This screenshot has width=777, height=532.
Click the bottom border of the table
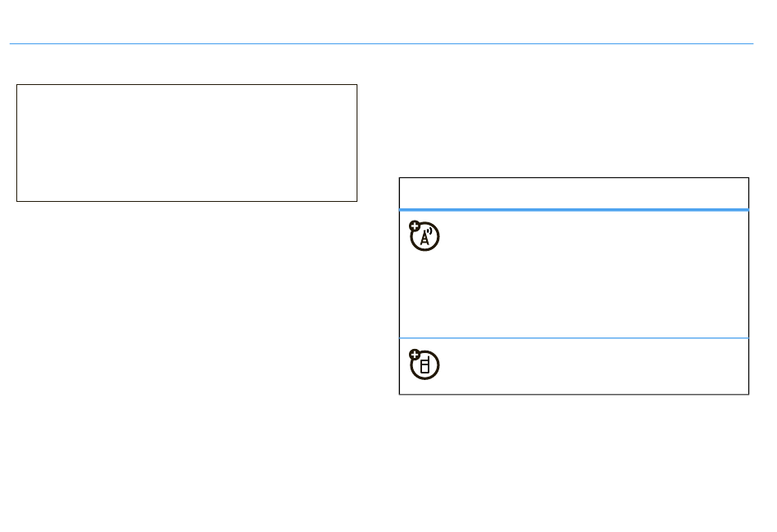coord(573,395)
